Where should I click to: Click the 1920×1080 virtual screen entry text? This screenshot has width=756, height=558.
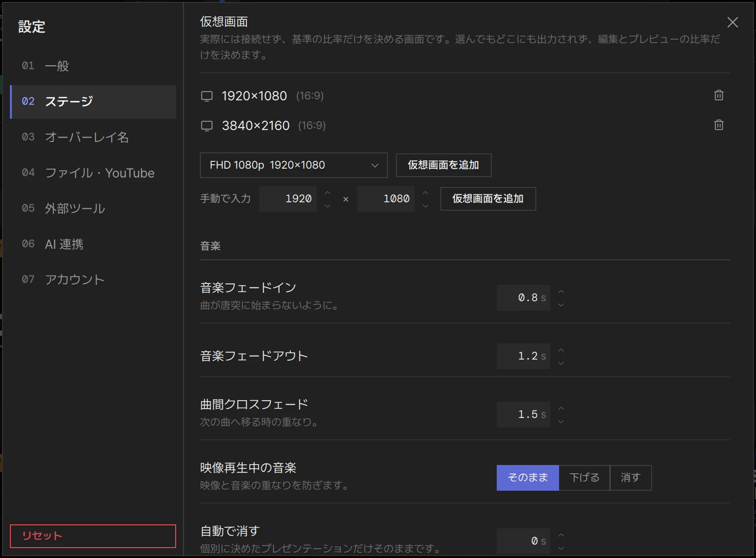click(x=254, y=96)
